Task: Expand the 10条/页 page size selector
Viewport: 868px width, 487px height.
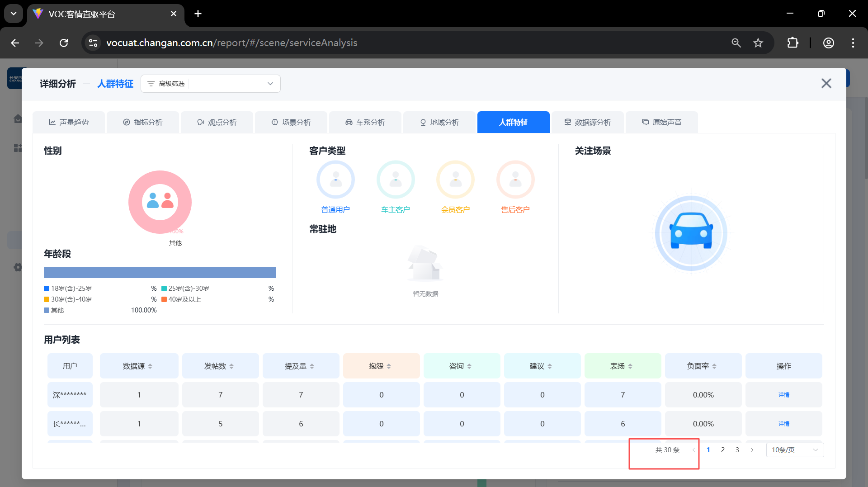Action: click(x=795, y=450)
